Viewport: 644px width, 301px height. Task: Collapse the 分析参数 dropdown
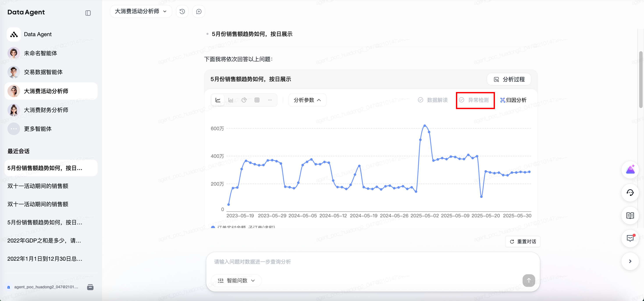click(307, 100)
